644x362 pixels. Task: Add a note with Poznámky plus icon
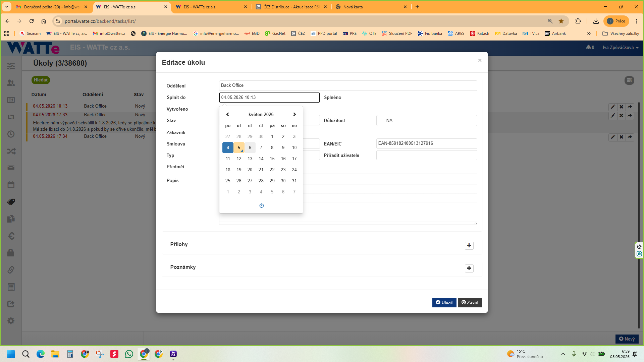pyautogui.click(x=469, y=268)
